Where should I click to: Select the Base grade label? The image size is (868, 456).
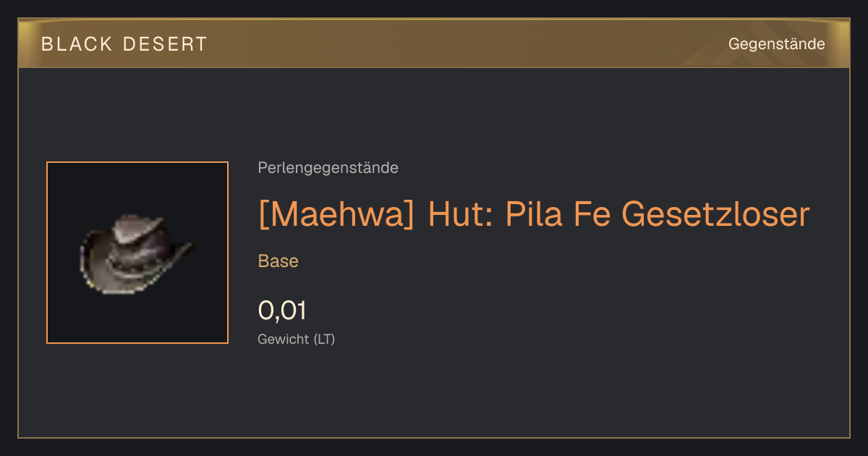(278, 261)
